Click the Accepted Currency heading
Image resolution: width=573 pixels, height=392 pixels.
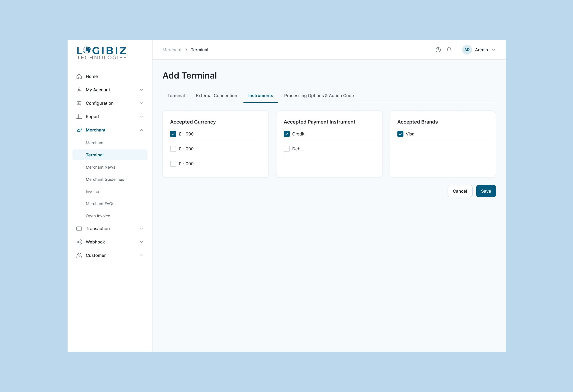pos(193,122)
